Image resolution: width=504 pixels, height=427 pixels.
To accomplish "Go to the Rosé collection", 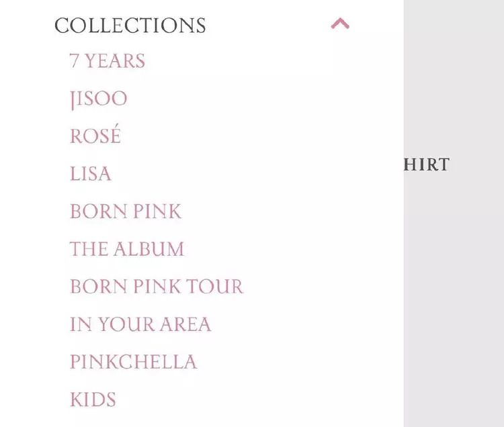I will (95, 136).
